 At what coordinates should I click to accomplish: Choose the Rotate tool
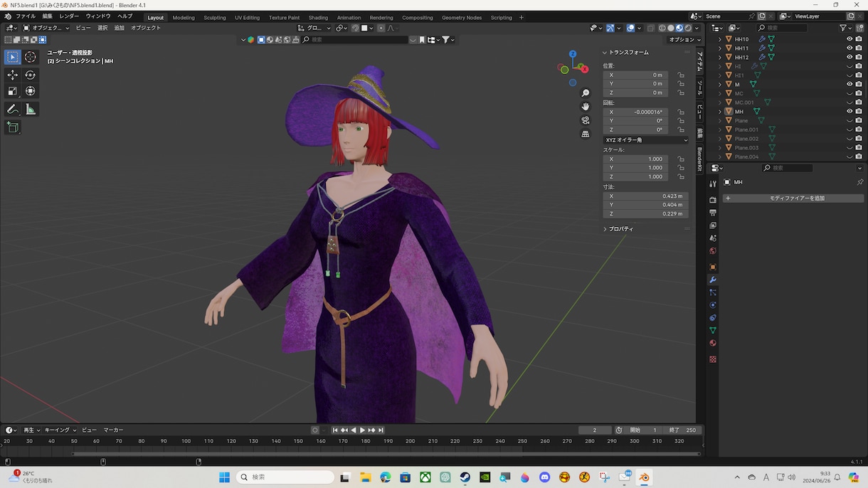tap(31, 75)
